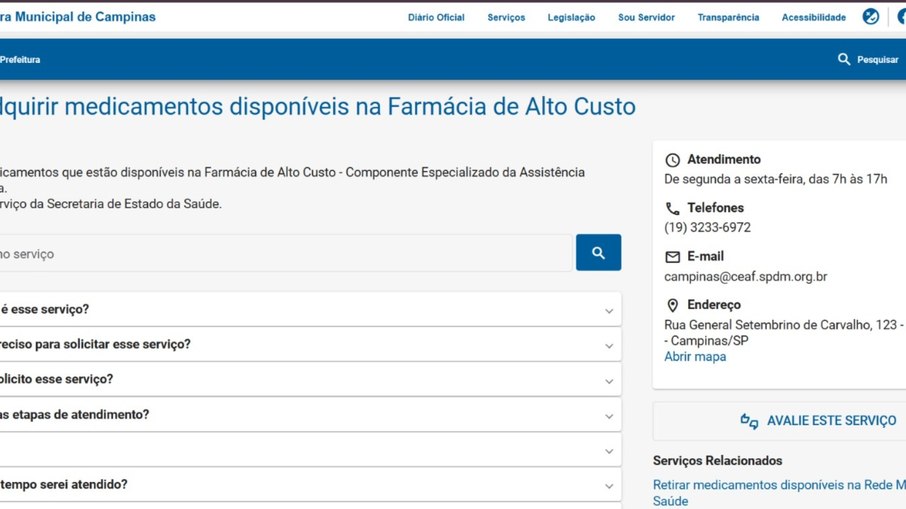Click the clock icon beside Atendimento
The width and height of the screenshot is (906, 509).
(672, 160)
